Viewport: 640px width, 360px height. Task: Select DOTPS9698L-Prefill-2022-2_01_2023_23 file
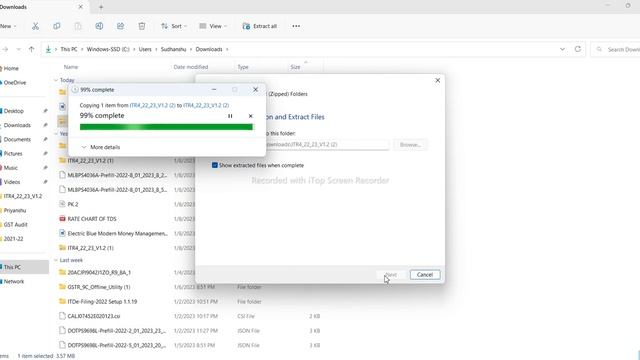click(117, 331)
